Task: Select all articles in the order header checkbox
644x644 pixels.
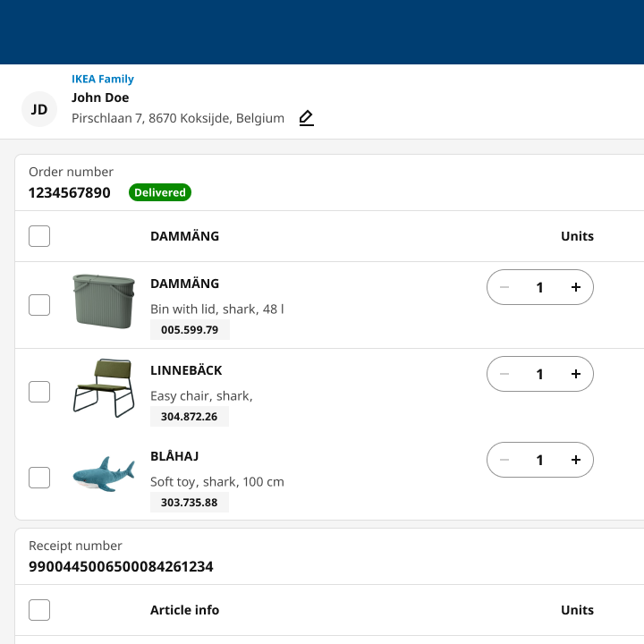Action: (x=39, y=236)
